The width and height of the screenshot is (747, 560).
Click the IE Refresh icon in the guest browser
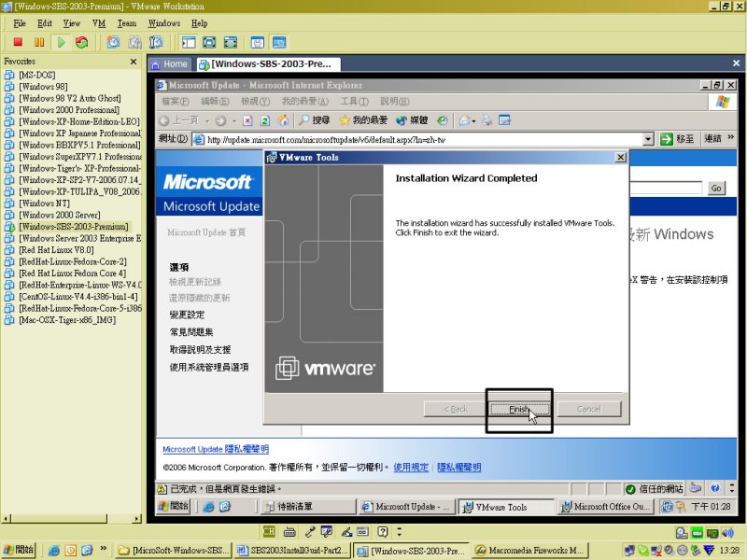(265, 120)
